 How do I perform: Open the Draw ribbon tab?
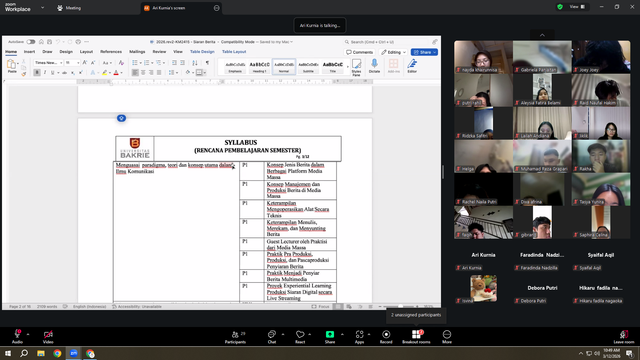tap(47, 52)
